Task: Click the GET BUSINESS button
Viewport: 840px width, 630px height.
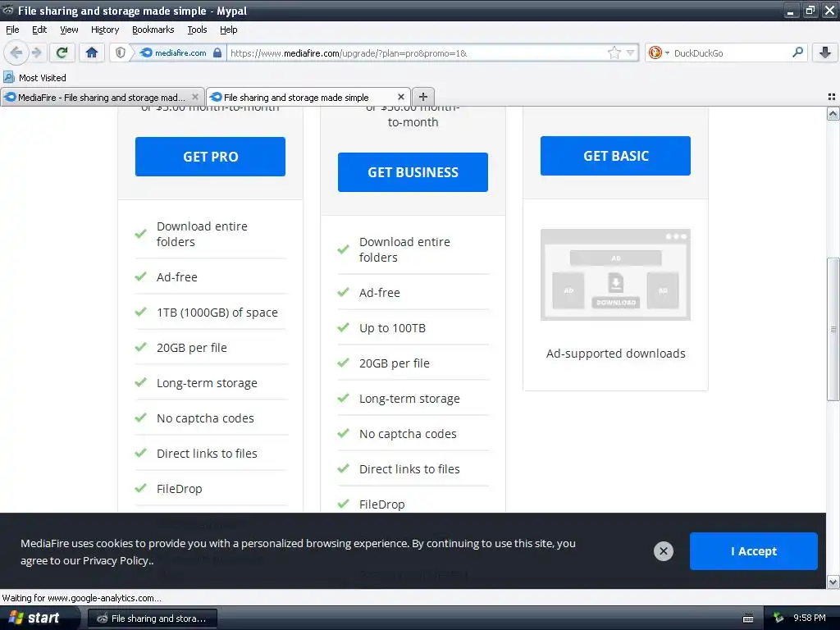Action: [x=413, y=172]
